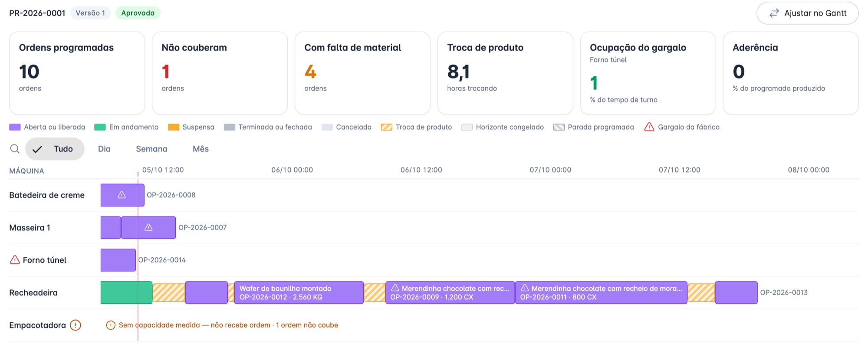The width and height of the screenshot is (868, 348).
Task: Click the Terminada ou fechada gray swatch
Action: (x=230, y=127)
